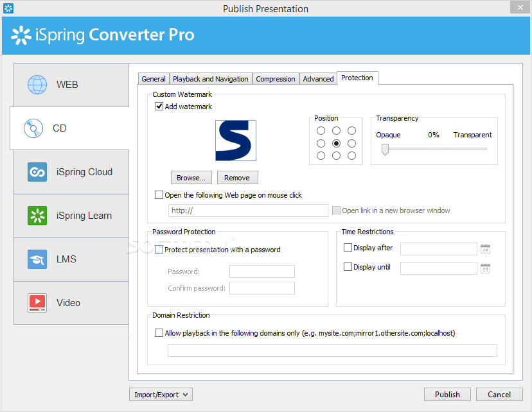Check the Display after option
Screen dimensions: 532x412
348,247
